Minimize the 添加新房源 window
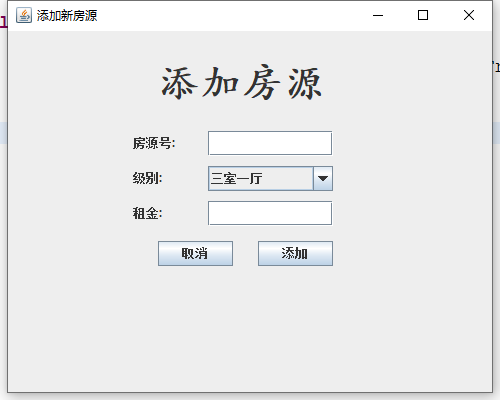 (378, 15)
